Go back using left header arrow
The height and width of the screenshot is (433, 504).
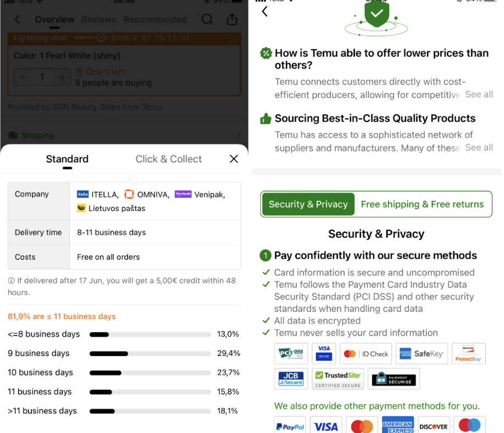[18, 20]
